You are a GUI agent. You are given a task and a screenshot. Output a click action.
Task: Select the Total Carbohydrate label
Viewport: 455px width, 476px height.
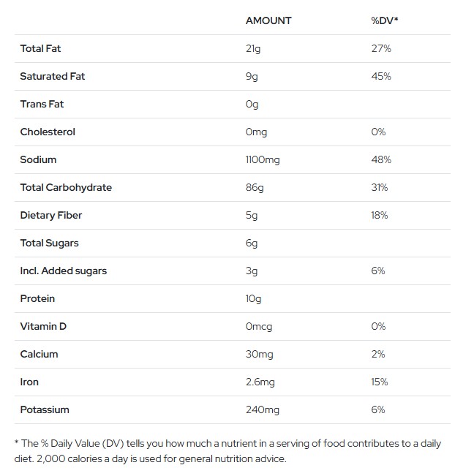[x=66, y=188]
